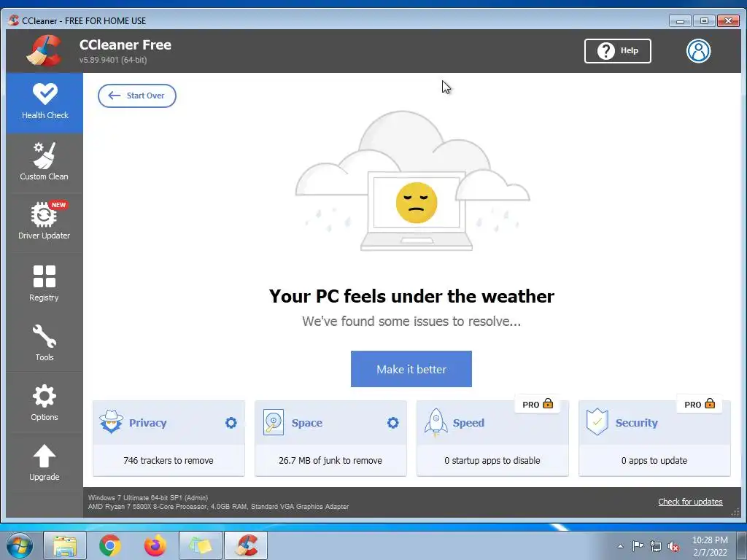Click the Speed rocket icon
This screenshot has width=747, height=560.
pyautogui.click(x=436, y=422)
